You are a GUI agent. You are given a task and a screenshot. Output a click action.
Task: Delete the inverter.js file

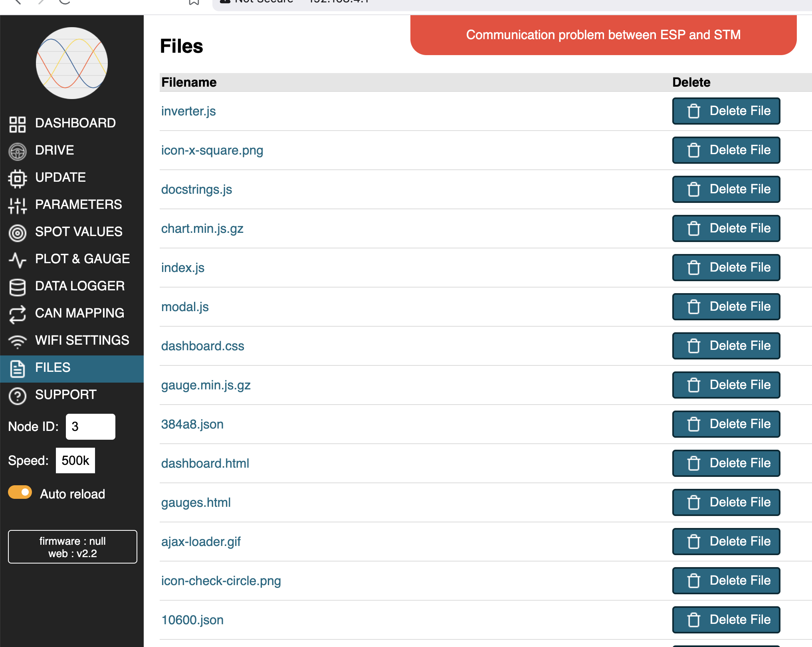[x=726, y=111]
